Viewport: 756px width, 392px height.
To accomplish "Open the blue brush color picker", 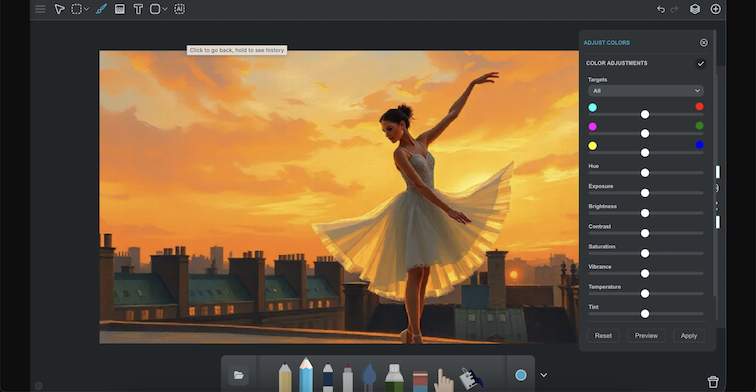I will pos(521,375).
